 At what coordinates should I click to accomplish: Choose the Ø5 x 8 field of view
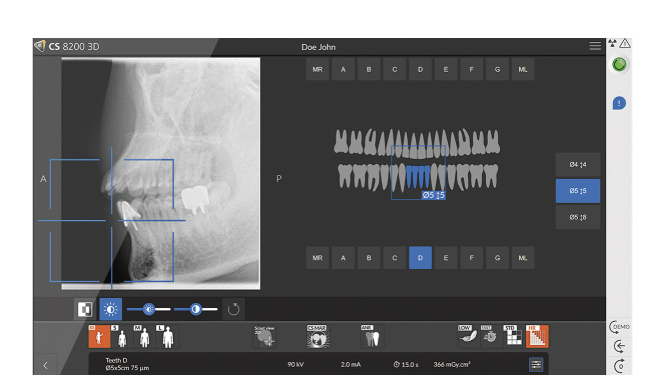pos(578,217)
